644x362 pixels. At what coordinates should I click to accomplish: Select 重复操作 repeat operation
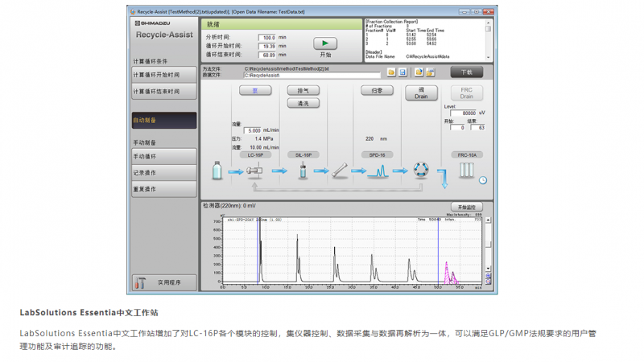point(164,189)
